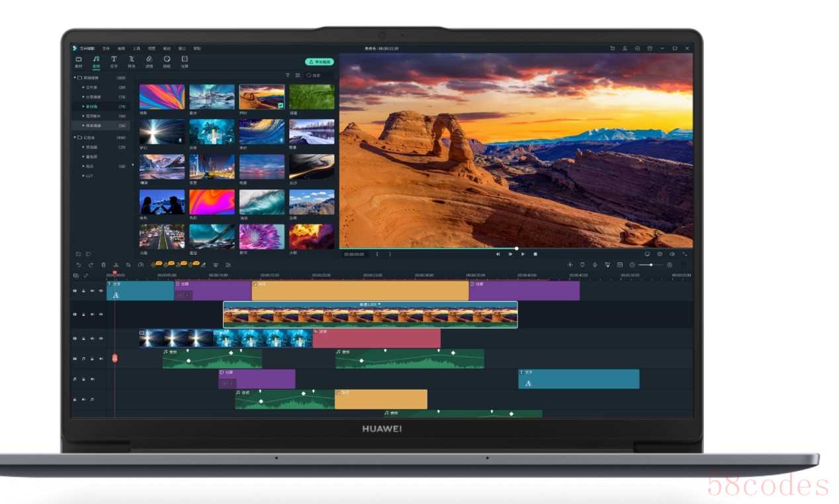Collapse the second folder group in the sidebar

[x=75, y=138]
